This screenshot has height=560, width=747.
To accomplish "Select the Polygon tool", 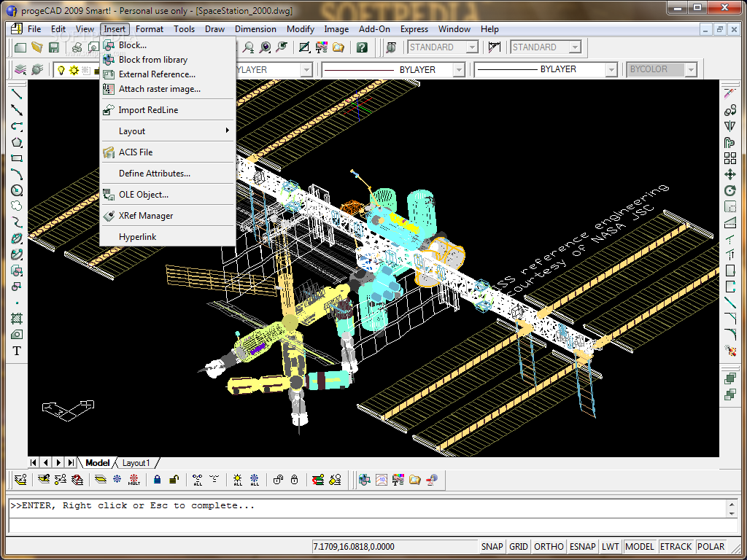I will point(17,142).
